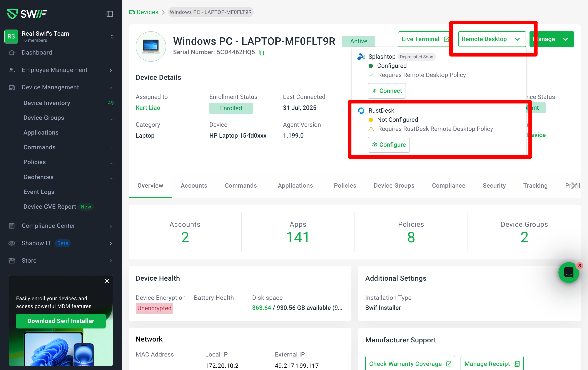Download the Swif Installer
The width and height of the screenshot is (588, 370).
[x=61, y=321]
